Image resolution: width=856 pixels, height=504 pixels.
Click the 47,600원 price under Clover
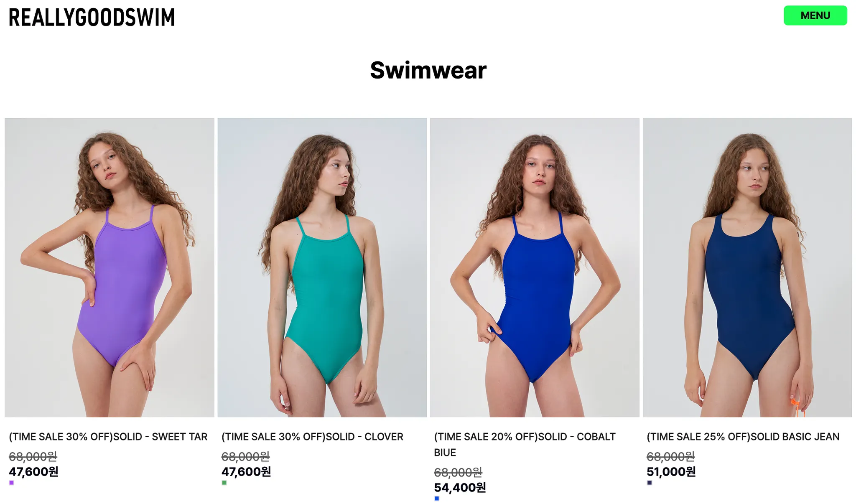246,472
